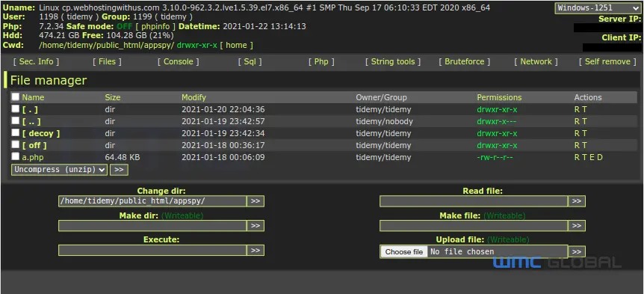
Task: Check the box for the off directory
Action: pos(15,144)
